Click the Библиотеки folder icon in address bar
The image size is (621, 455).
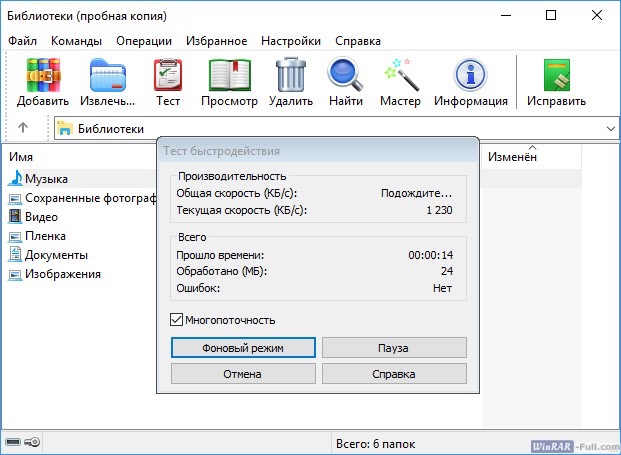click(x=65, y=128)
